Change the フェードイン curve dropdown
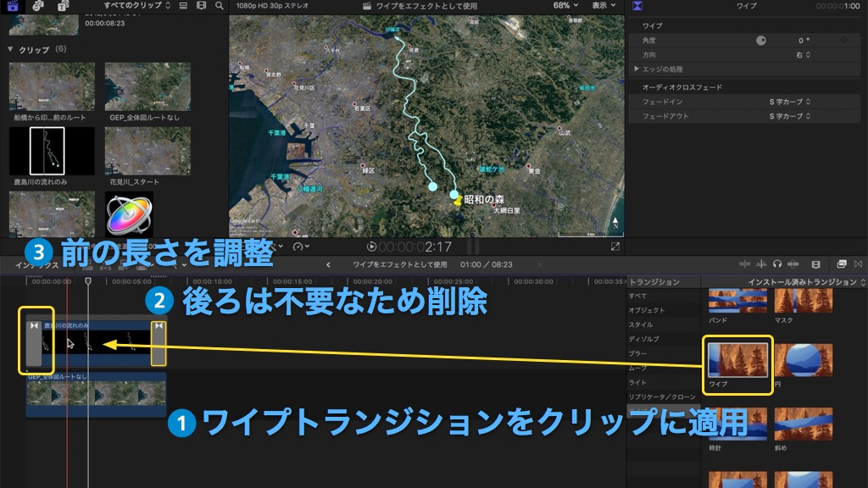The height and width of the screenshot is (488, 868). [790, 102]
